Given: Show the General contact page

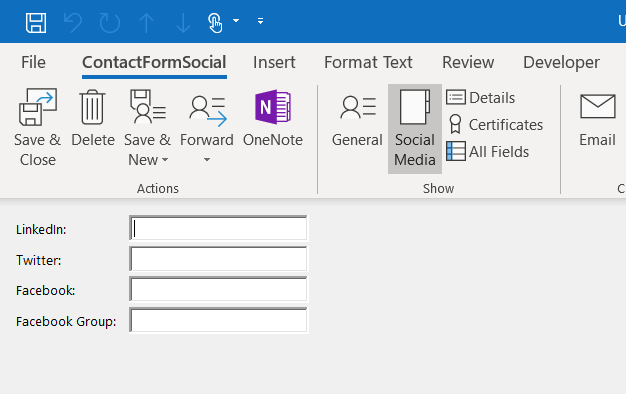Looking at the screenshot, I should pos(357,121).
